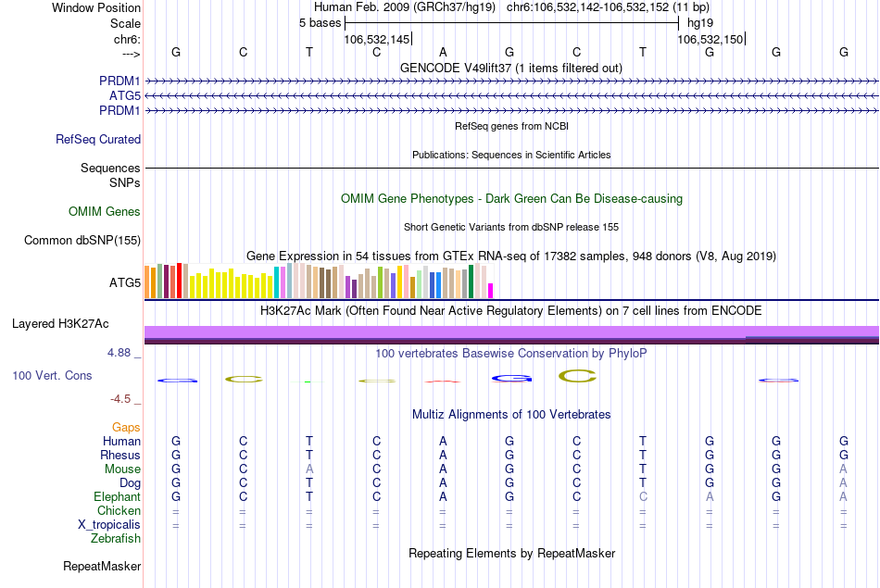Select the Mouse species row label

pyautogui.click(x=122, y=469)
